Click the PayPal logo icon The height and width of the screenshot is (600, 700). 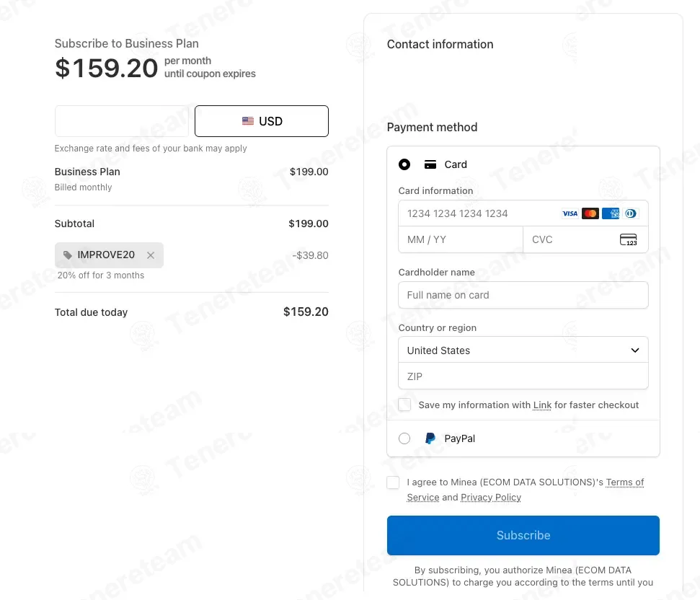(x=430, y=438)
